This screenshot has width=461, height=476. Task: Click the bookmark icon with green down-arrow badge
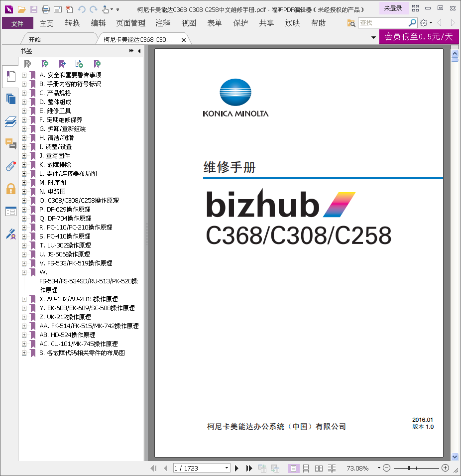(x=97, y=63)
